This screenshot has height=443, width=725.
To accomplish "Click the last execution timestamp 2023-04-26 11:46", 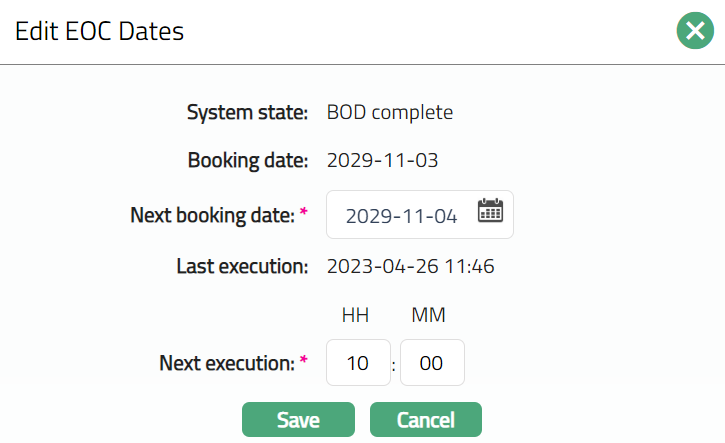I will pyautogui.click(x=411, y=267).
